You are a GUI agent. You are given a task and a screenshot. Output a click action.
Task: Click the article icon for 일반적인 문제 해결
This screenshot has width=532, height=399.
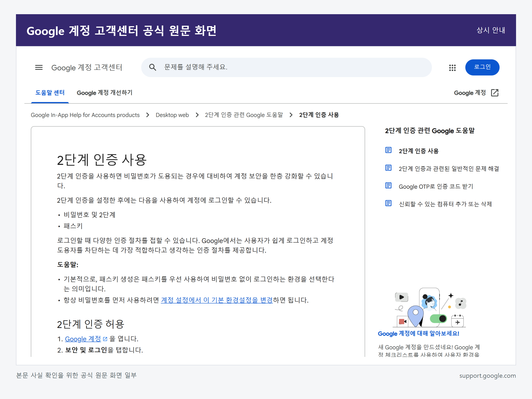[388, 168]
